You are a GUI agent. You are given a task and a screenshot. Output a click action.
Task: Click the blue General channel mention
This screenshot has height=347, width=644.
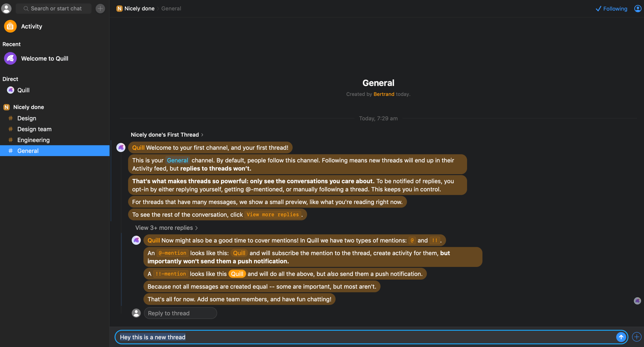tap(178, 160)
